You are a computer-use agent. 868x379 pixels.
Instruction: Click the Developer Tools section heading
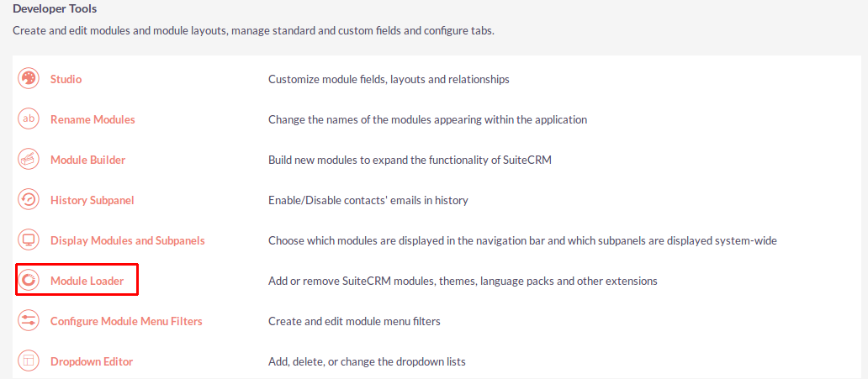[x=55, y=9]
